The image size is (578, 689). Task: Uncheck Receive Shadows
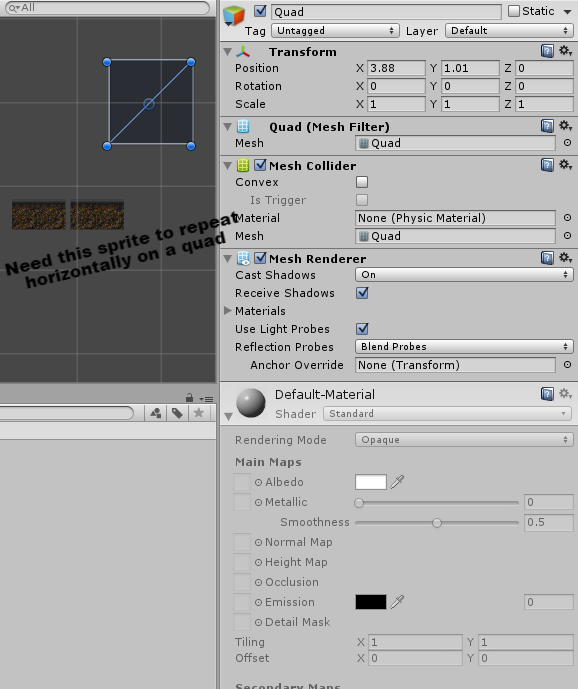[x=362, y=293]
